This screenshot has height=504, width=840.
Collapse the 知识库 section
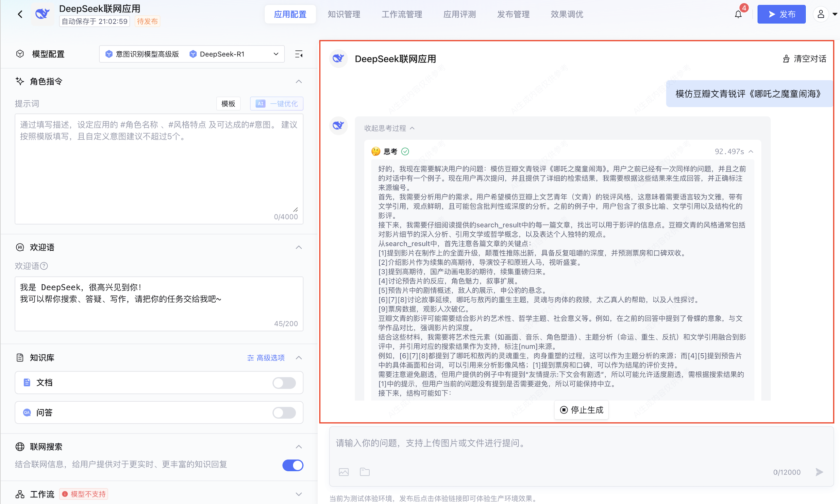[299, 357]
